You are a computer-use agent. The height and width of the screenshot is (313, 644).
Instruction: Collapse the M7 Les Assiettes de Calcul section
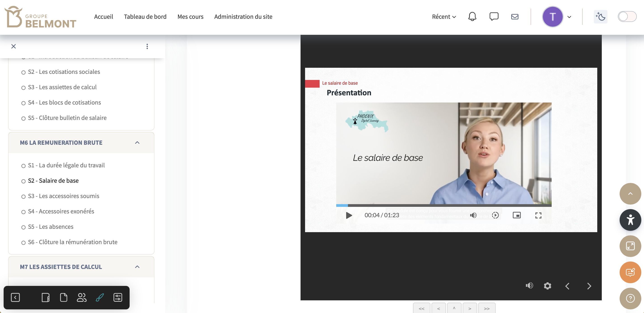point(137,267)
